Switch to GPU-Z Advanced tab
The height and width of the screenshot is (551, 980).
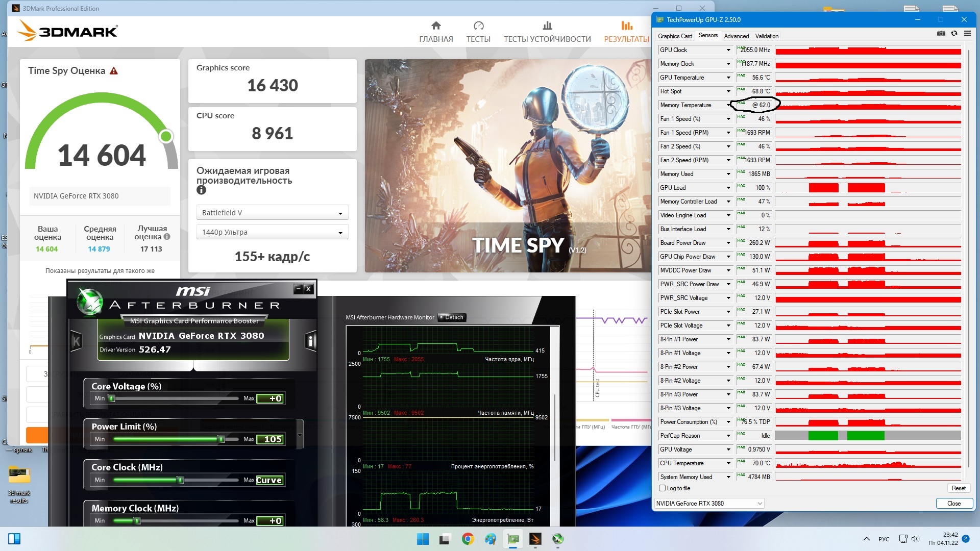(736, 36)
